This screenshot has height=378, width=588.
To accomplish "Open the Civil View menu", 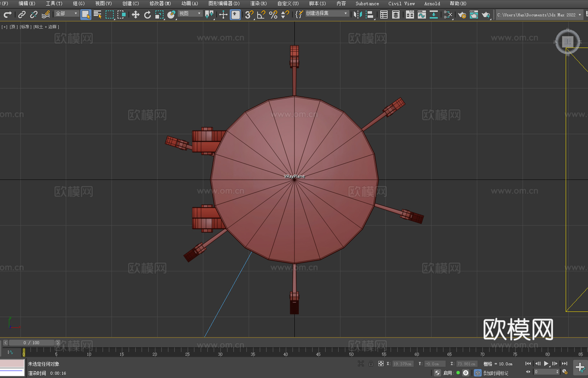I will tap(402, 3).
